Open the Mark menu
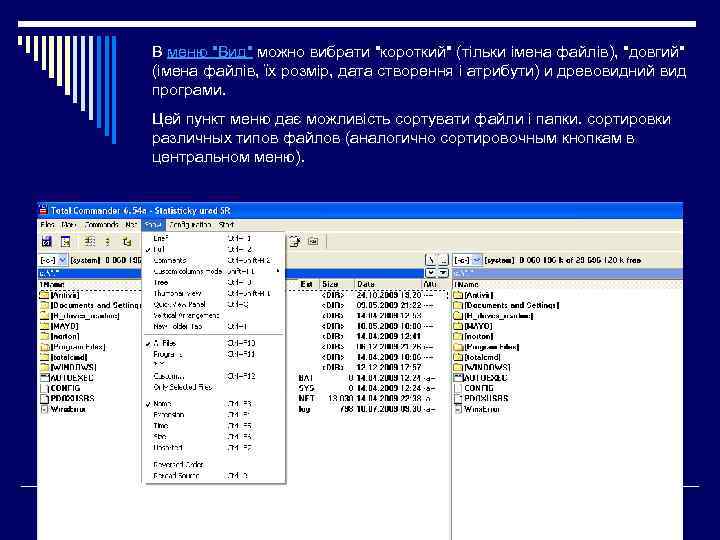Viewport: 720px width, 540px height. 68,225
